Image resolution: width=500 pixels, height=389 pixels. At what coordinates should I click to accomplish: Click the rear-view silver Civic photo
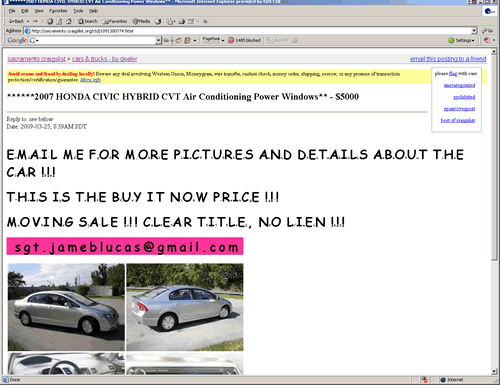185,307
